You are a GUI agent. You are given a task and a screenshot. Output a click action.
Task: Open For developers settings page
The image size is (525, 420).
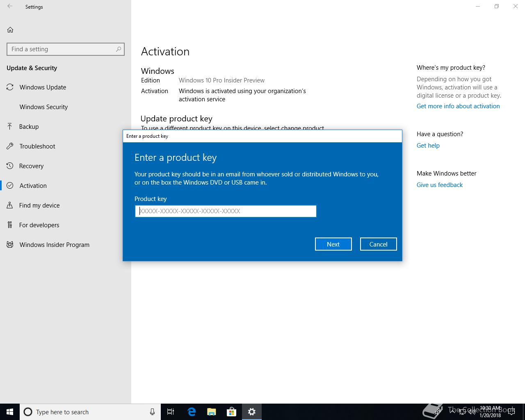[66, 225]
